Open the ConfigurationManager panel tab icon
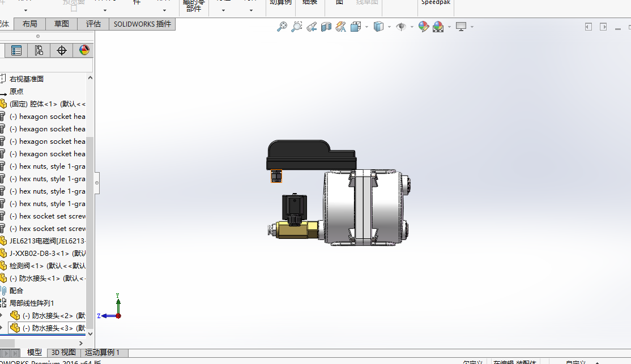This screenshot has height=364, width=631. (x=39, y=51)
